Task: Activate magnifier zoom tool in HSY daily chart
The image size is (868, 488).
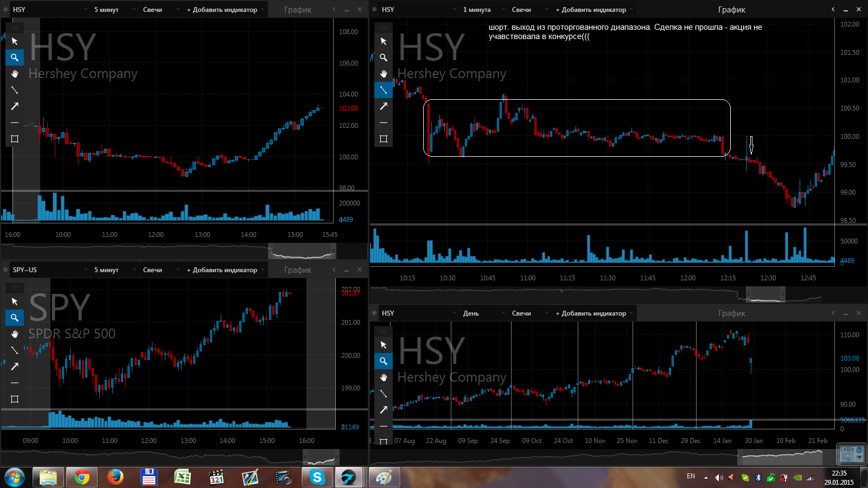Action: (x=384, y=361)
